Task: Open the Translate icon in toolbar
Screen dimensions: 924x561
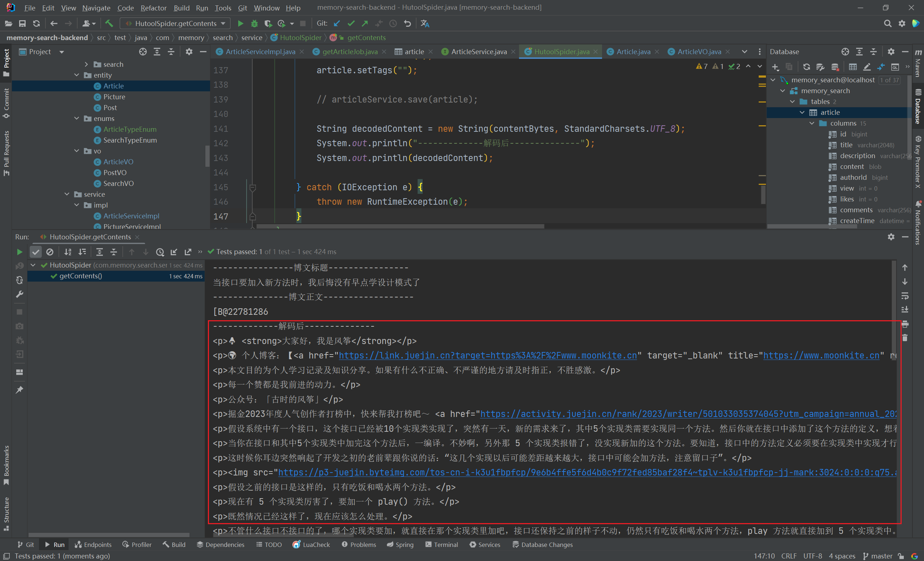Action: tap(425, 23)
